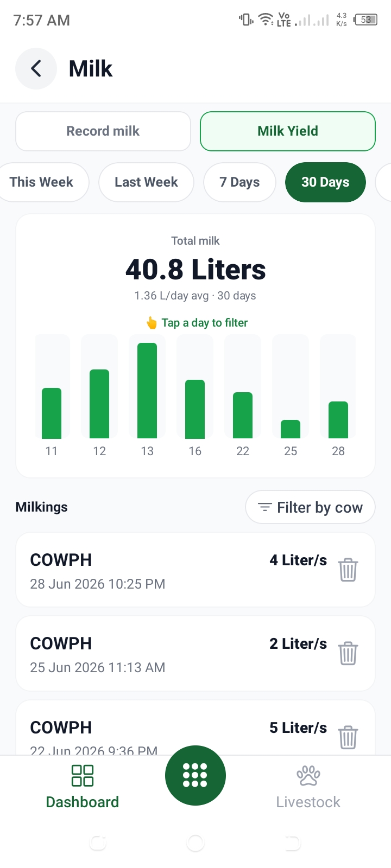Tap the filter lines icon beside Filter by cow
The height and width of the screenshot is (868, 391).
(264, 507)
